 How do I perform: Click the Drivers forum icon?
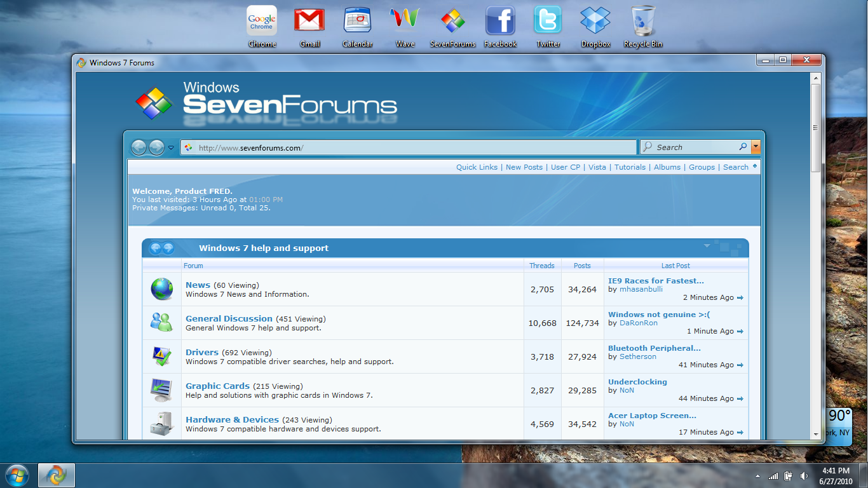161,356
